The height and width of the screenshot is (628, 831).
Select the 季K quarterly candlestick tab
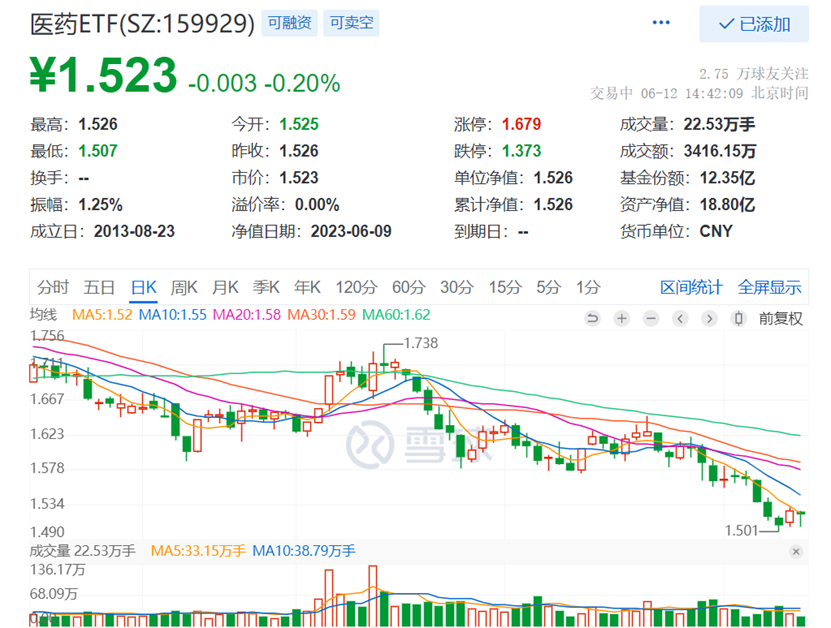266,287
